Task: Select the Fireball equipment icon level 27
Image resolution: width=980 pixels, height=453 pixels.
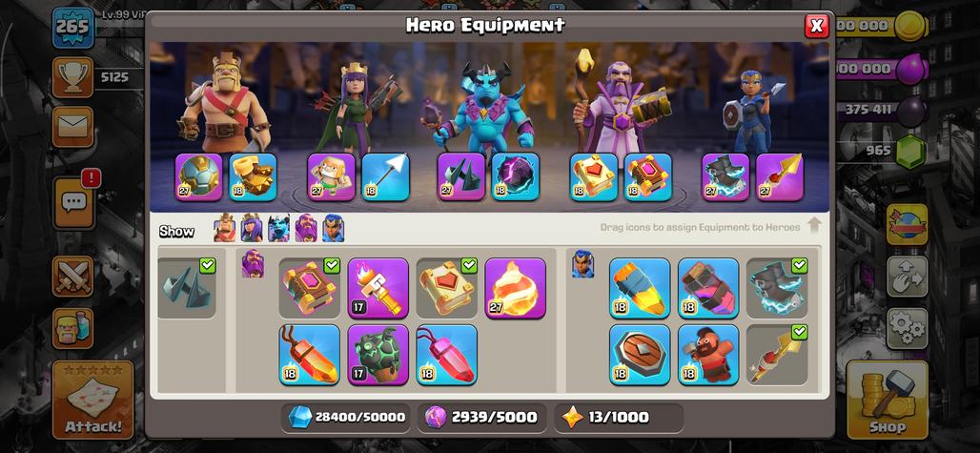Action: [515, 288]
